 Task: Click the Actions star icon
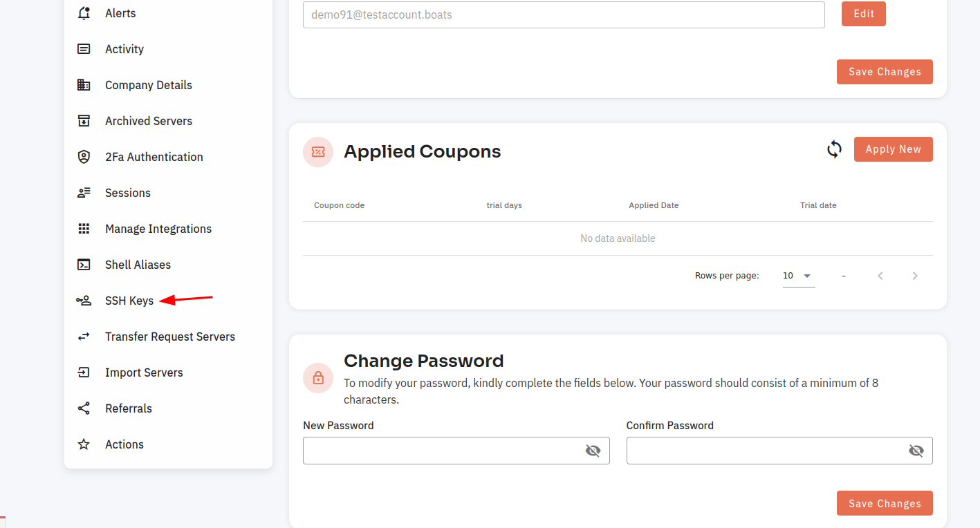[84, 444]
